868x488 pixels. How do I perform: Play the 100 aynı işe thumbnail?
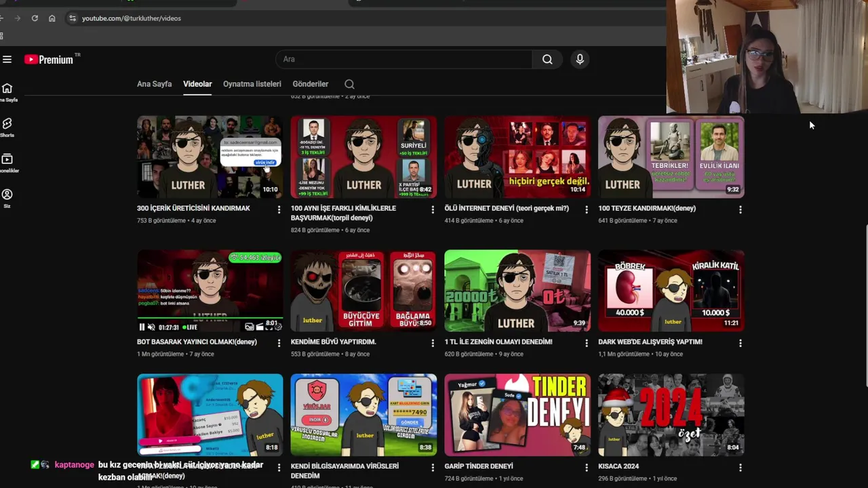pos(363,157)
